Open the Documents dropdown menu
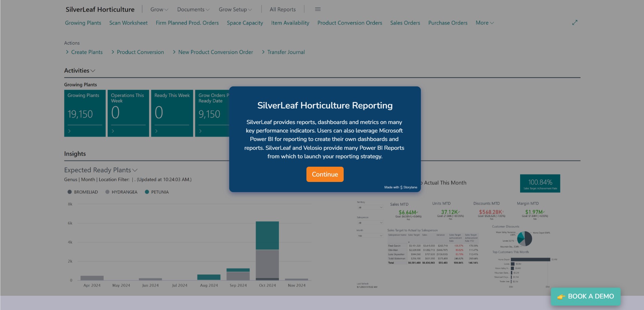The width and height of the screenshot is (644, 310). (193, 9)
